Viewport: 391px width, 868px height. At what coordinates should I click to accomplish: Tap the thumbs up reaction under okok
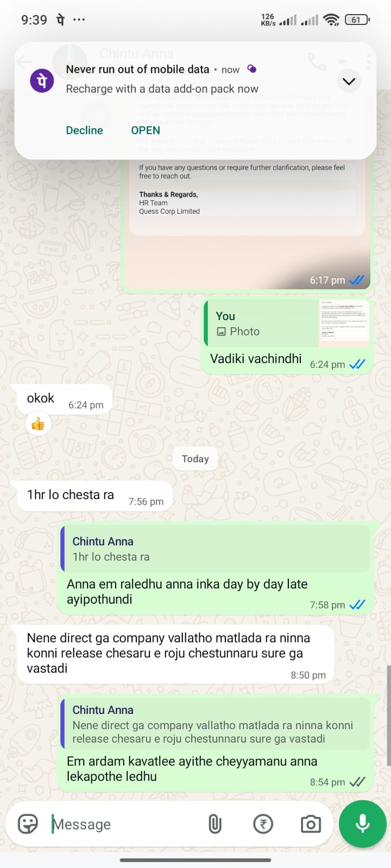point(38,424)
